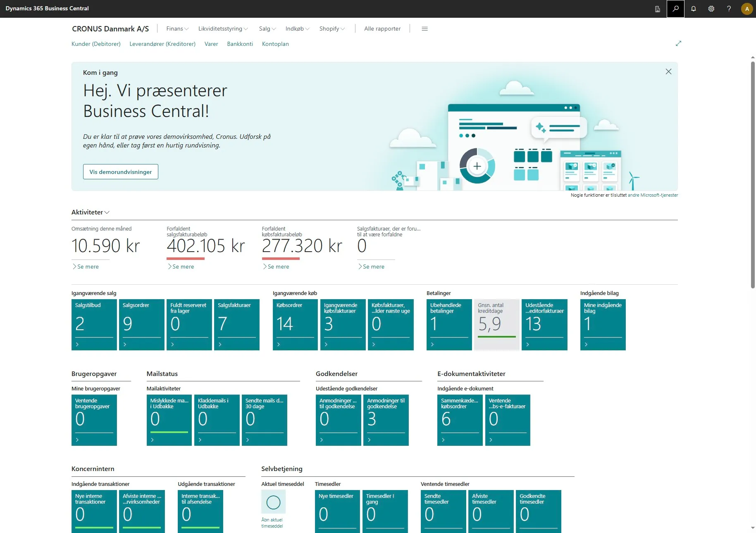Click the 277.320 kr overdue purchase amount
Screen dimensions: 756x533
click(x=302, y=246)
